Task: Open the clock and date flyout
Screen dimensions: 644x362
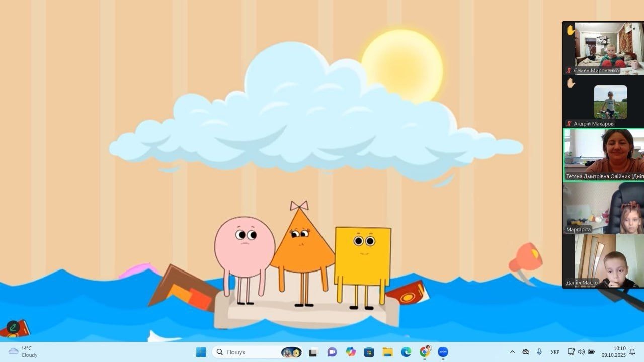Action: (x=619, y=352)
